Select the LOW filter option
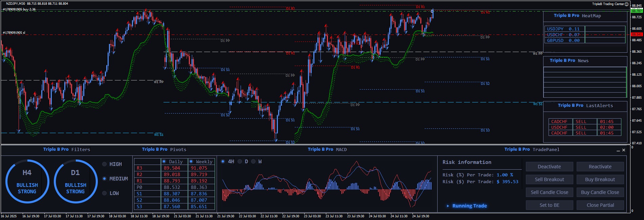 [105, 193]
